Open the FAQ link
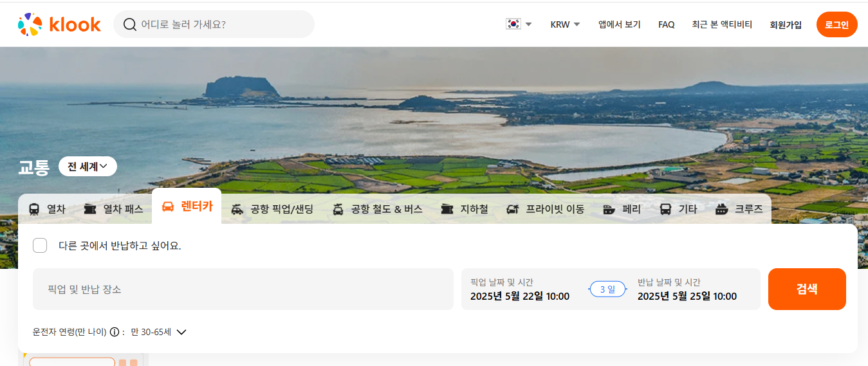Screen dimensions: 868x366 pyautogui.click(x=667, y=24)
